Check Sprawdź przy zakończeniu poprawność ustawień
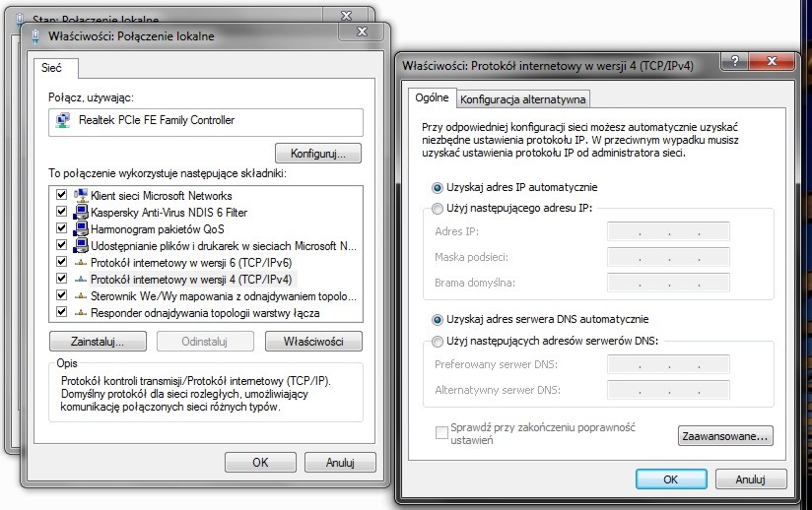The width and height of the screenshot is (812, 510). pyautogui.click(x=441, y=432)
